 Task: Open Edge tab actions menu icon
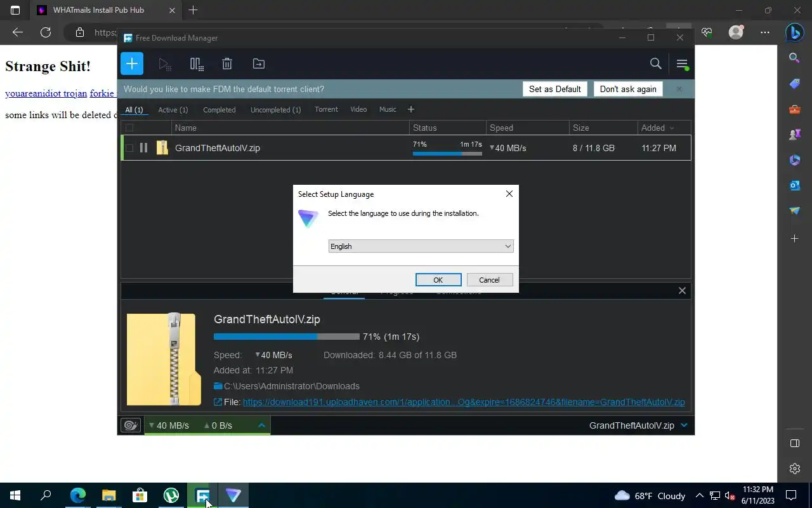[x=15, y=10]
